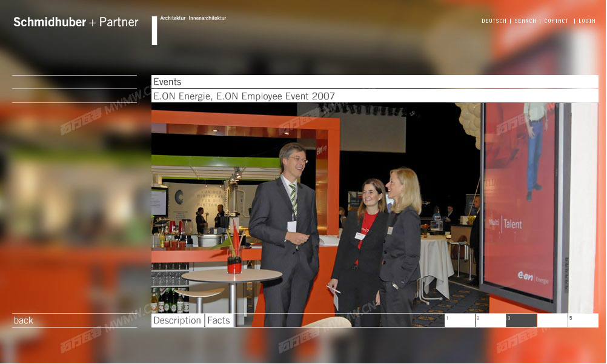Show image 5 in the gallery pager
The image size is (607, 364).
coord(583,320)
